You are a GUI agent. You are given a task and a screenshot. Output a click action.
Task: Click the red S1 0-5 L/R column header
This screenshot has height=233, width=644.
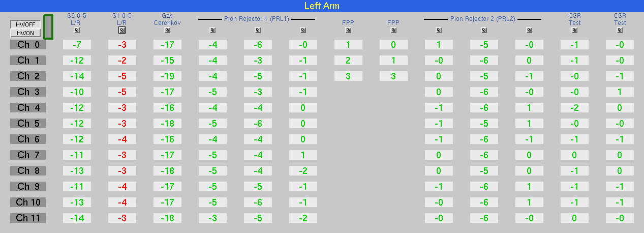coord(122,19)
